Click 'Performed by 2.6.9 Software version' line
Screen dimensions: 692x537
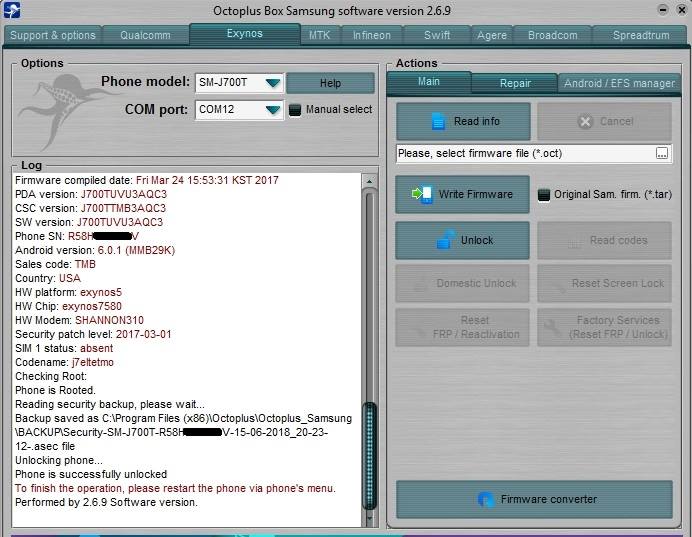[x=106, y=503]
